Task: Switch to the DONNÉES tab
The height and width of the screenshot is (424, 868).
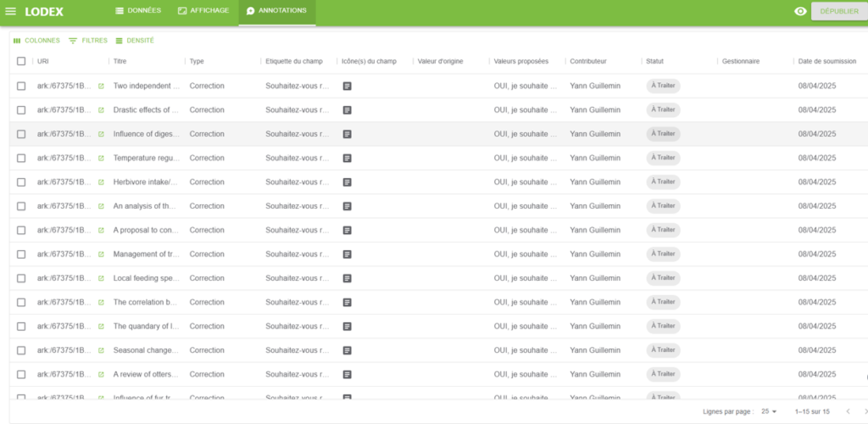Action: tap(138, 11)
